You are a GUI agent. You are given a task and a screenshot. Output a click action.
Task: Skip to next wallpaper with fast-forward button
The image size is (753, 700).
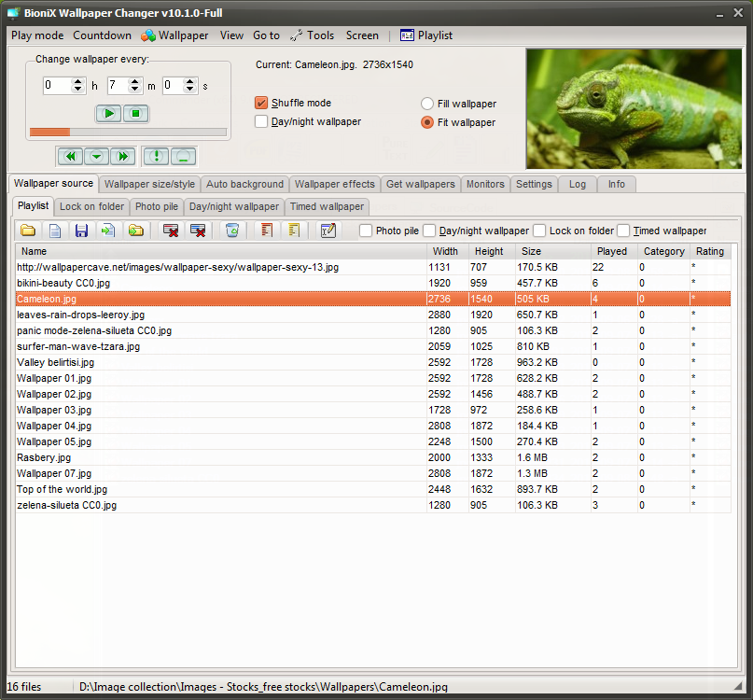(123, 157)
